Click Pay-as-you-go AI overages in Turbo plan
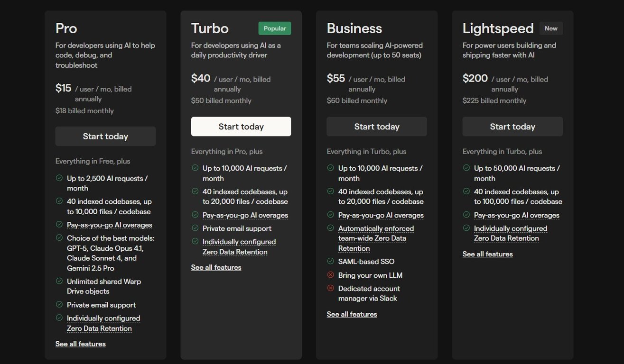 pyautogui.click(x=245, y=215)
